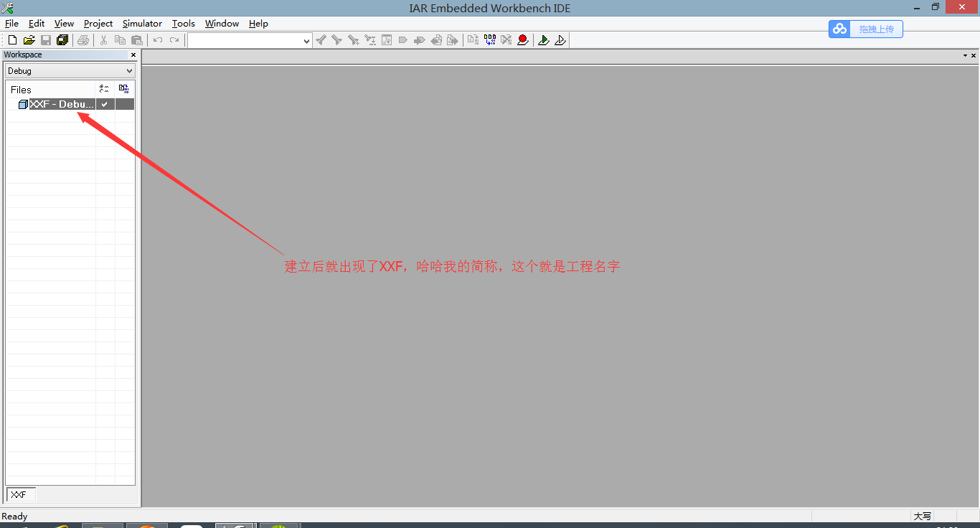Click the 大写 caps lock indicator
Viewport: 980px width, 528px height.
[922, 517]
